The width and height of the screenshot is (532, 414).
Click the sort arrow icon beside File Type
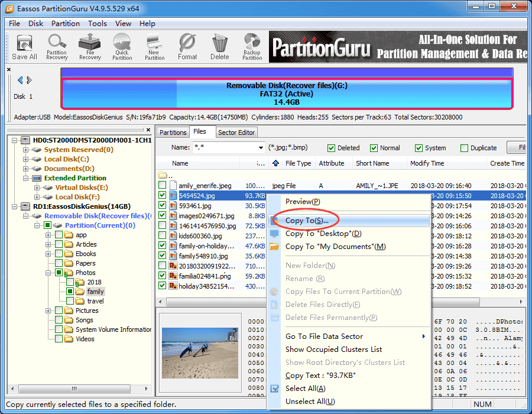tap(276, 163)
